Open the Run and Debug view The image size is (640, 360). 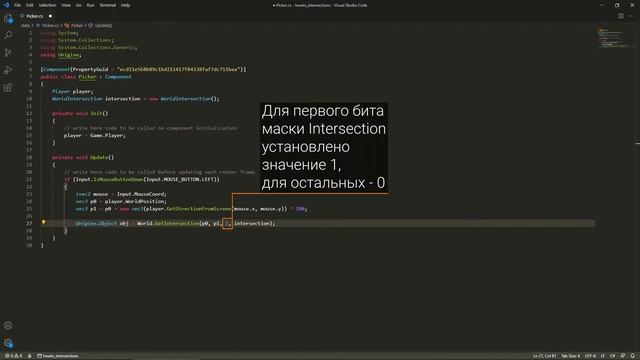[x=8, y=70]
